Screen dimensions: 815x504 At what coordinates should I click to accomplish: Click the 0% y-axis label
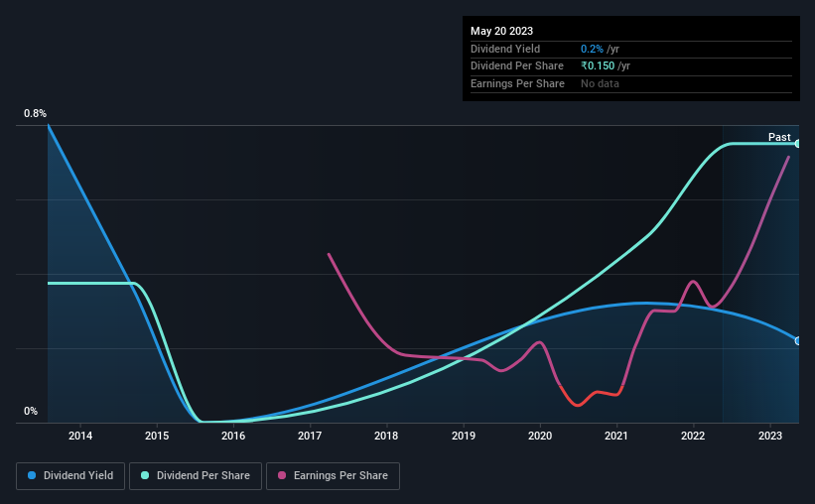[31, 411]
